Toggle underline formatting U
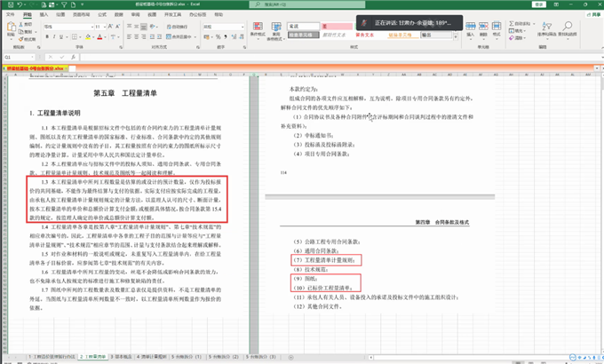604x364 pixels. click(61, 37)
